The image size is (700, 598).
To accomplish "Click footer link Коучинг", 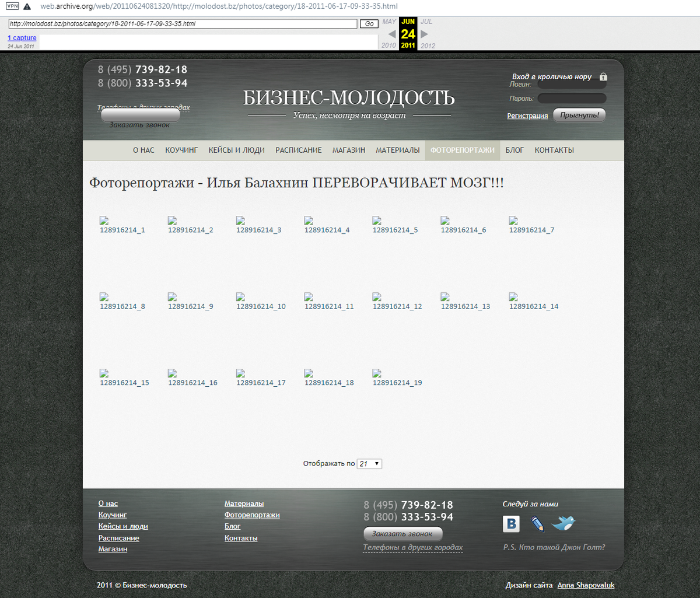I will [x=113, y=515].
